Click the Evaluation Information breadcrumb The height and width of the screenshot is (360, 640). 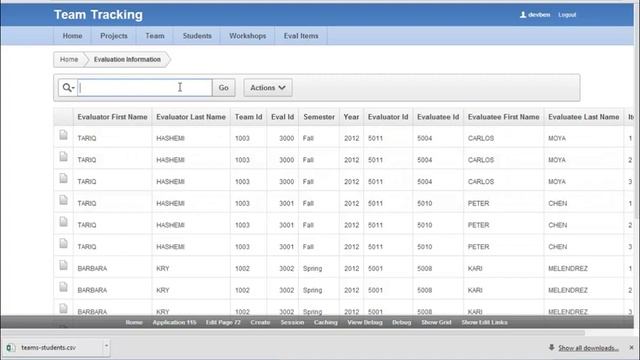(127, 60)
